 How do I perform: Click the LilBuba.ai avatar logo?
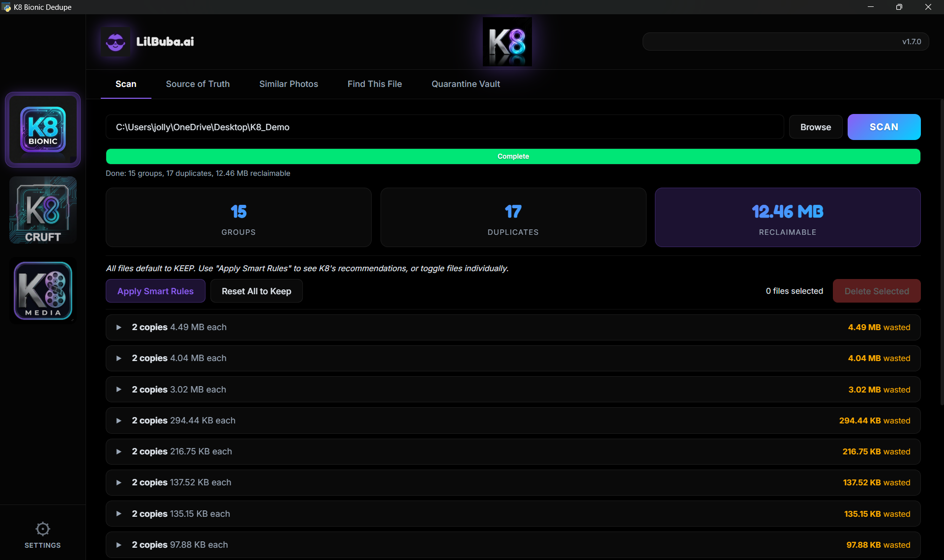[116, 42]
